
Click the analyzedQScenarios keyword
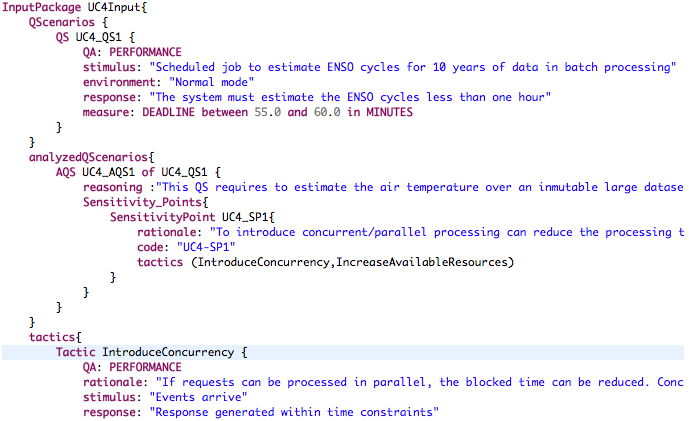(x=88, y=157)
